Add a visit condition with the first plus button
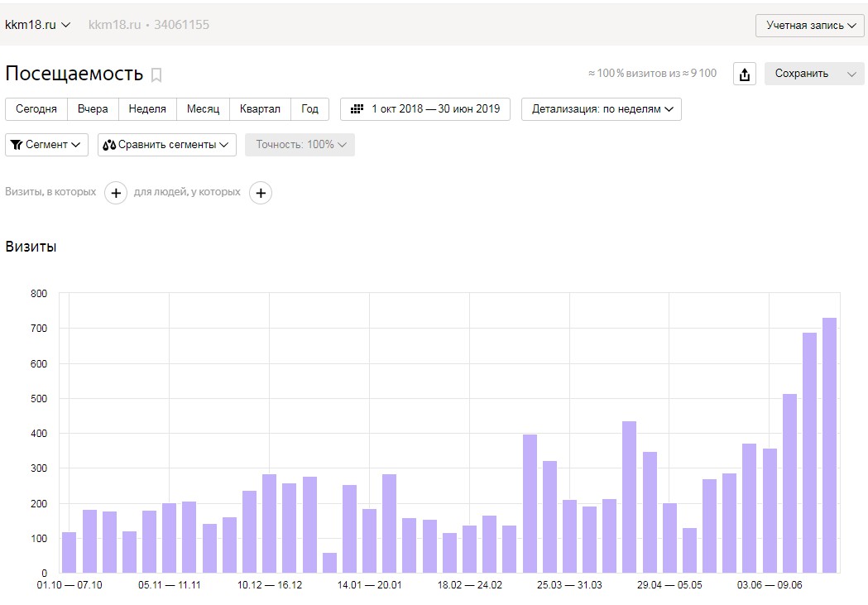 pyautogui.click(x=116, y=193)
